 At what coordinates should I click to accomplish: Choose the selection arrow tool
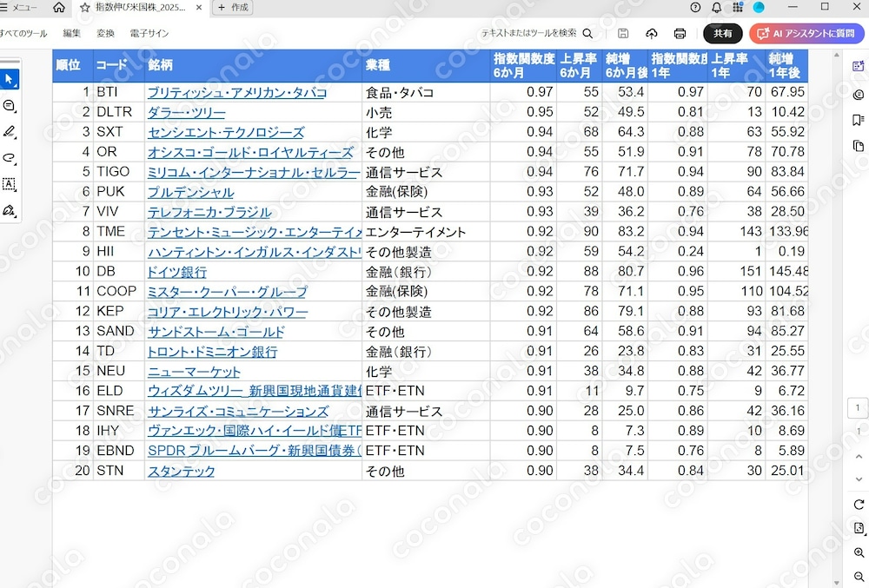[x=9, y=79]
